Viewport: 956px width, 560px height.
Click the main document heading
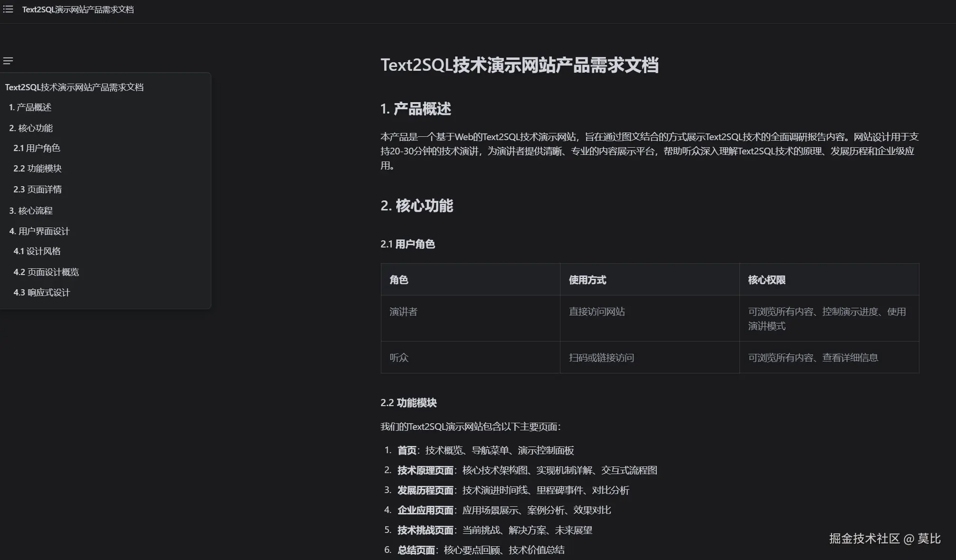click(x=519, y=65)
